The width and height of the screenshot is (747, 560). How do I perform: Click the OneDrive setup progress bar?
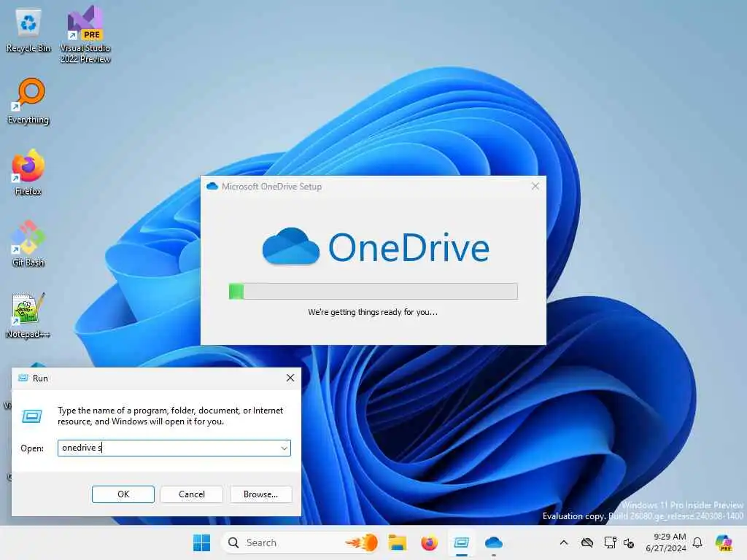(x=373, y=291)
